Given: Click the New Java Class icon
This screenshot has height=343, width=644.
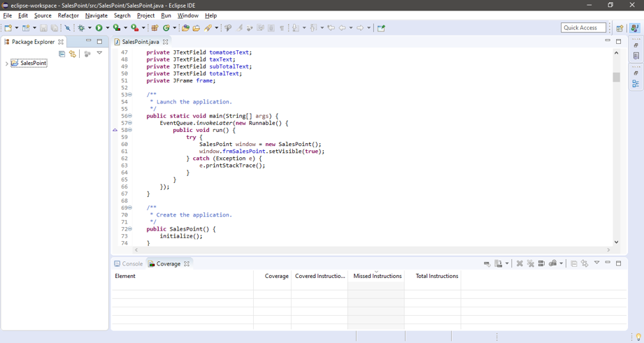Looking at the screenshot, I should (166, 28).
